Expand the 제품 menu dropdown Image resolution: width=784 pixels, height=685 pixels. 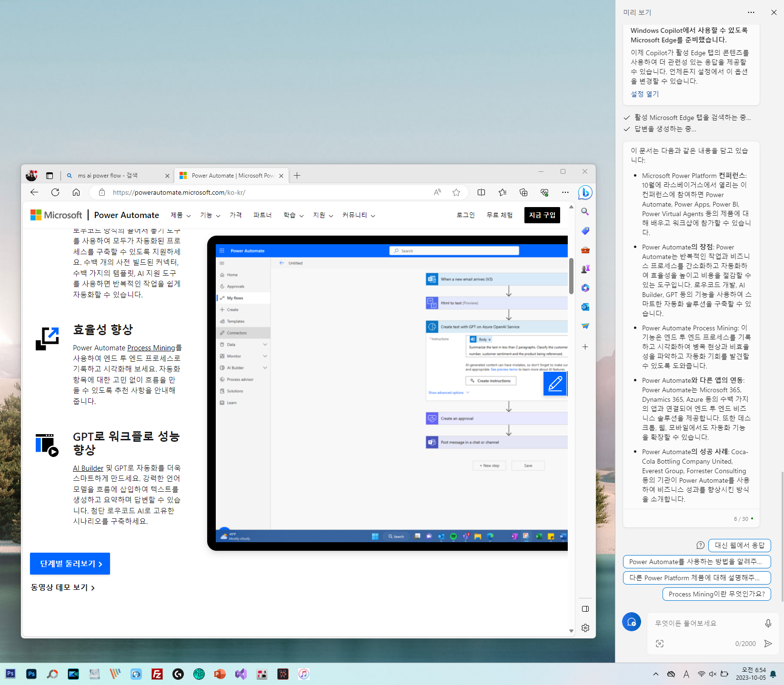tap(181, 215)
